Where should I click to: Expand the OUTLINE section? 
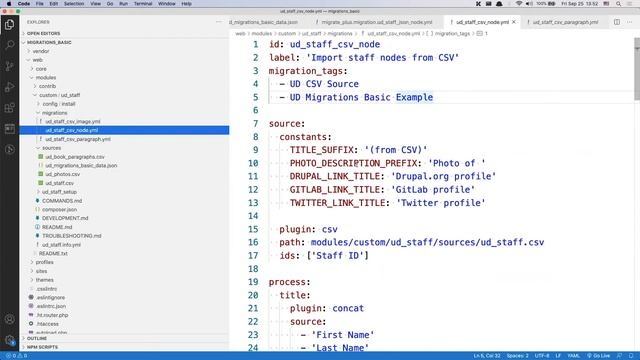[x=37, y=338]
